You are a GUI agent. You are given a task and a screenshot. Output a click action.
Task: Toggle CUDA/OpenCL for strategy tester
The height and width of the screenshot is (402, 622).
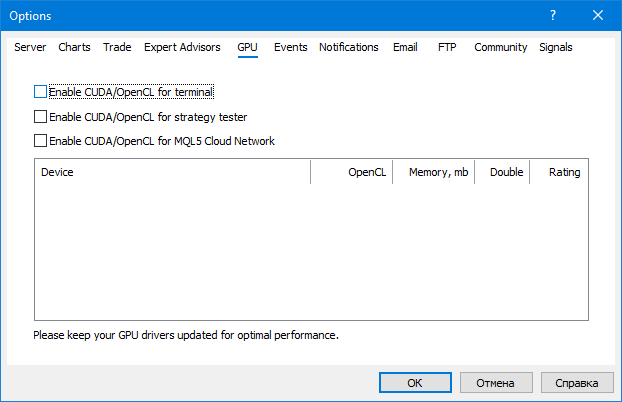click(41, 117)
